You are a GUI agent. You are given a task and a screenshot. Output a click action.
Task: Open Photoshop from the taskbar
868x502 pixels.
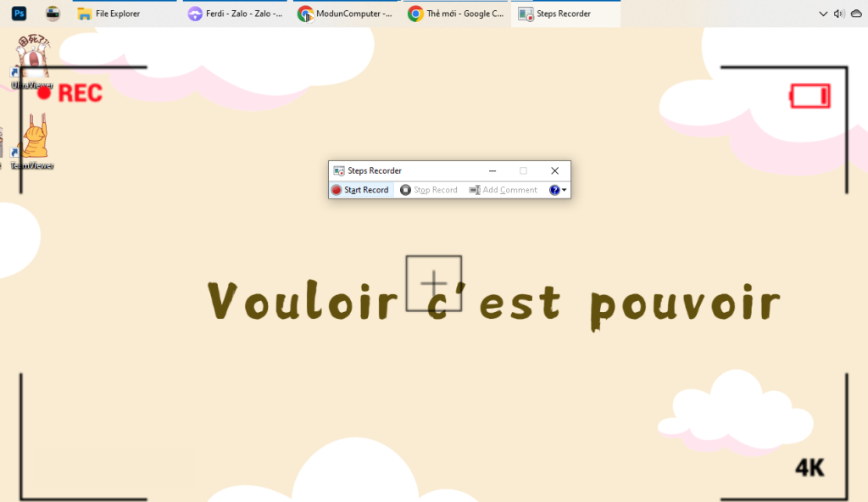(19, 14)
